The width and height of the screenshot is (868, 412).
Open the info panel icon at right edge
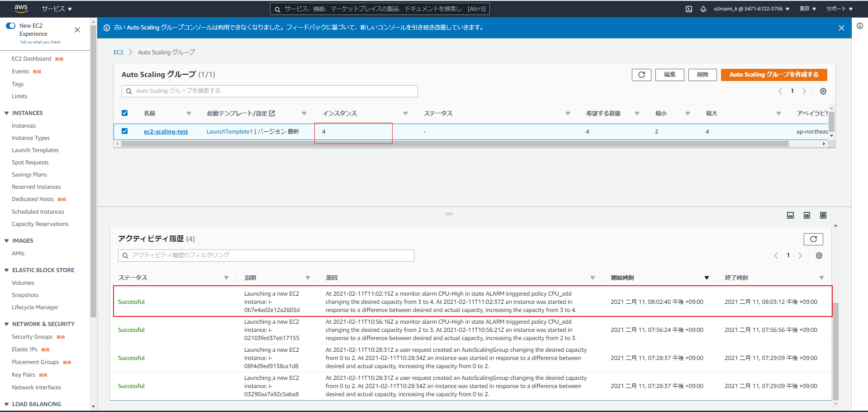pyautogui.click(x=859, y=26)
